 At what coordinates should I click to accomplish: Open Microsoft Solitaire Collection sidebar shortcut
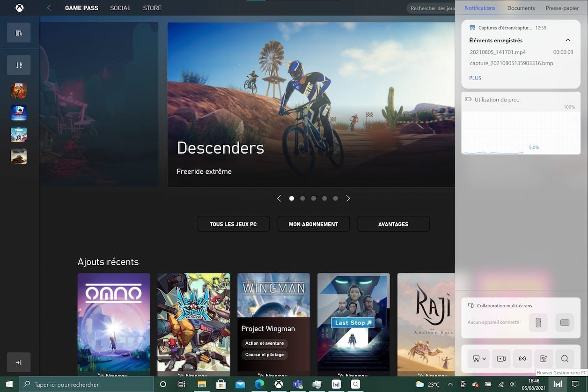(x=19, y=112)
